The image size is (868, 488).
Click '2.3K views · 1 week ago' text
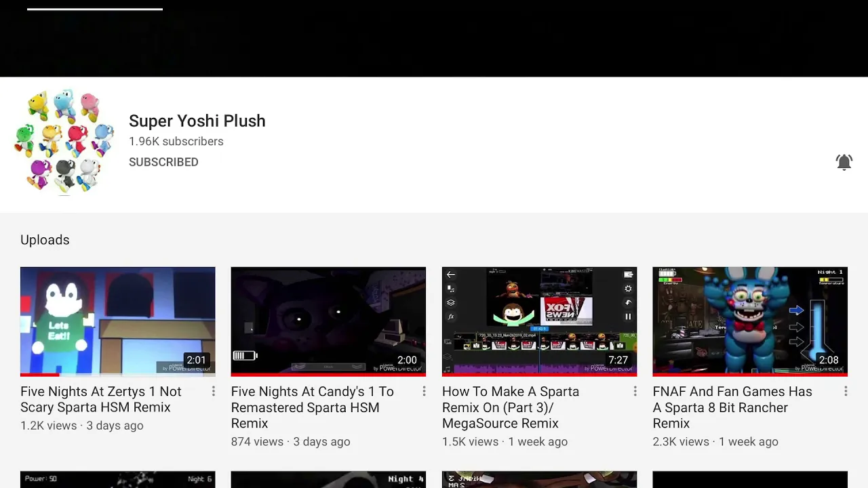pyautogui.click(x=715, y=441)
